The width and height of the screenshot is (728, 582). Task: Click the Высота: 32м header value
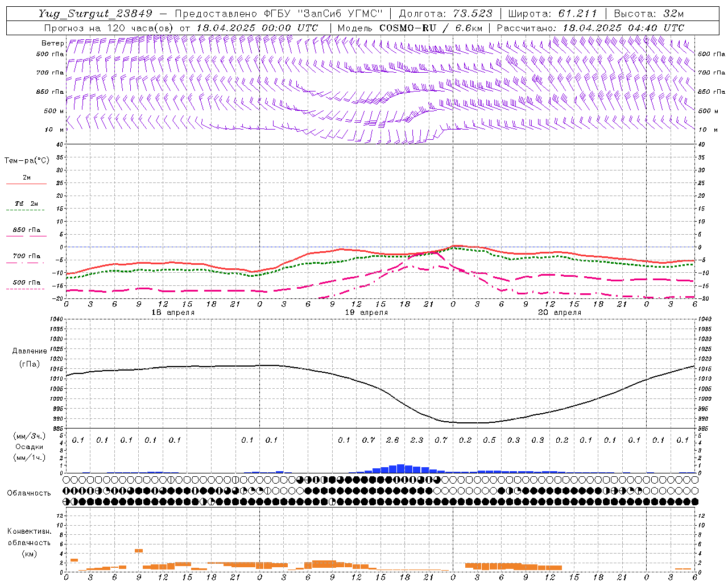coord(648,14)
